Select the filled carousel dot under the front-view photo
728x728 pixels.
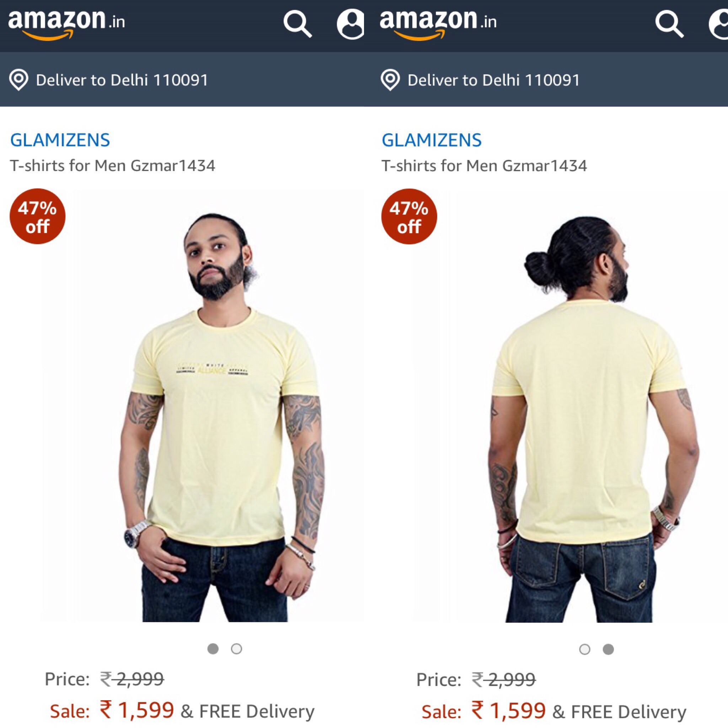[x=213, y=649]
